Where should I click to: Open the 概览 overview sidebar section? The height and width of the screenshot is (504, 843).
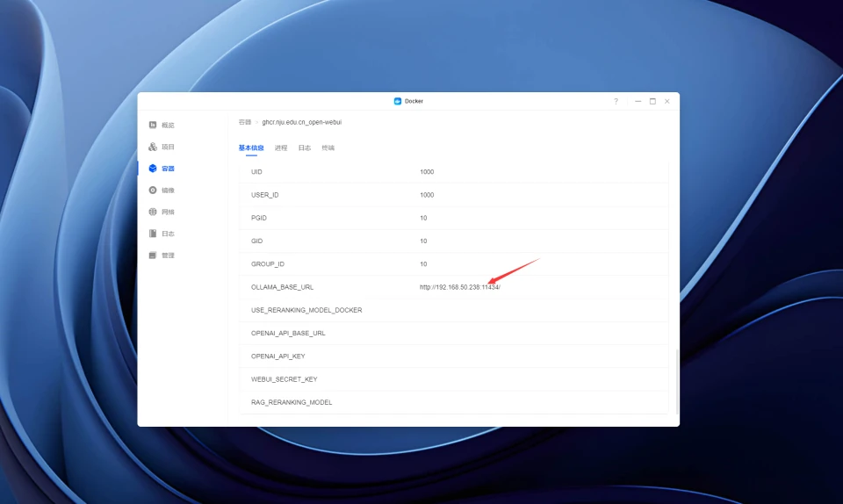point(162,126)
